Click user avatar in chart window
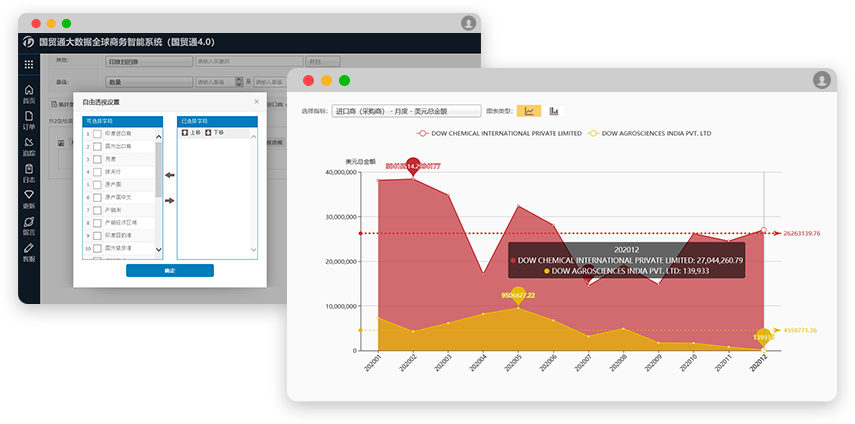This screenshot has height=424, width=855. click(x=822, y=80)
